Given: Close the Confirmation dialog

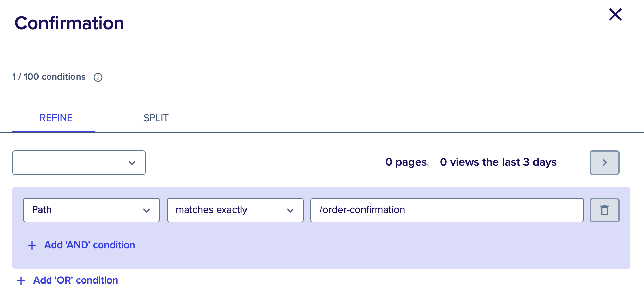Looking at the screenshot, I should pos(615,15).
